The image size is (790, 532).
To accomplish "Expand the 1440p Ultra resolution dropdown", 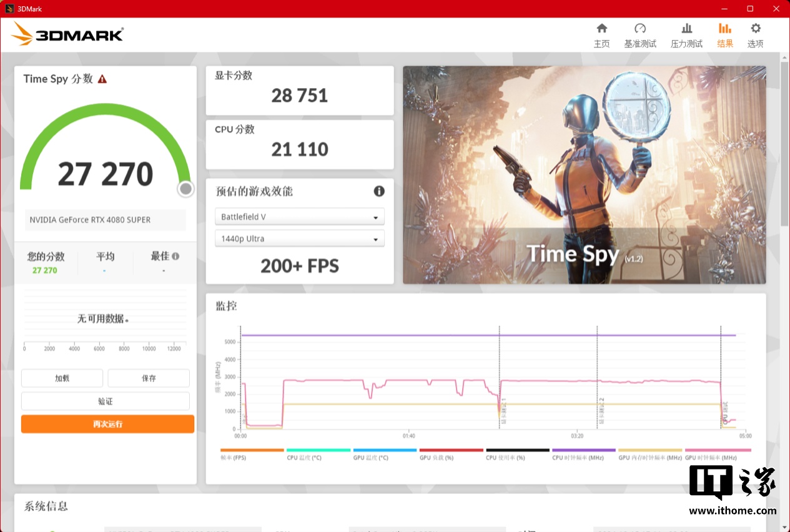I will coord(300,239).
